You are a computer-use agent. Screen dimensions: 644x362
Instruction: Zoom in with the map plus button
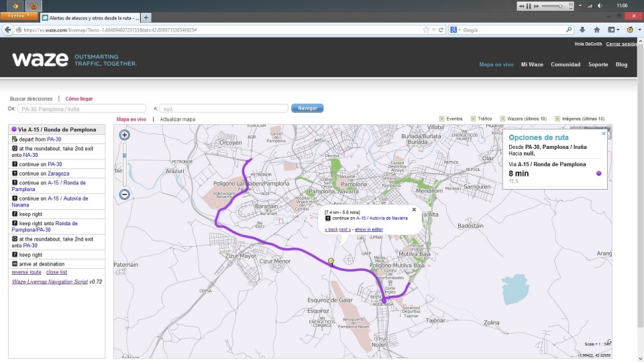point(124,135)
